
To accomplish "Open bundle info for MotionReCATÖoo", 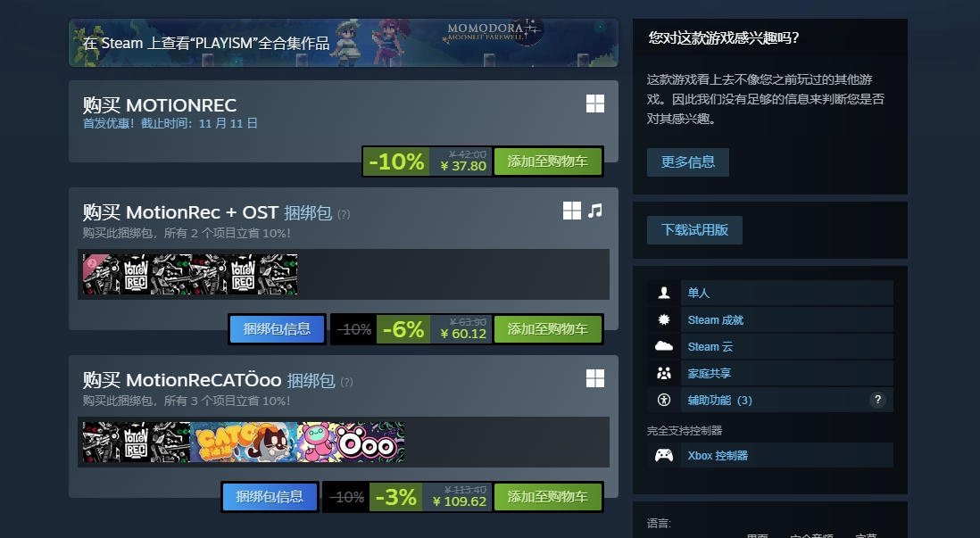I will click(270, 497).
